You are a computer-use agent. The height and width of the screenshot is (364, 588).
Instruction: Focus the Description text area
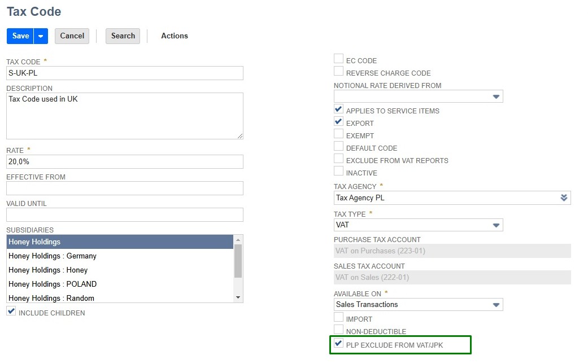124,116
